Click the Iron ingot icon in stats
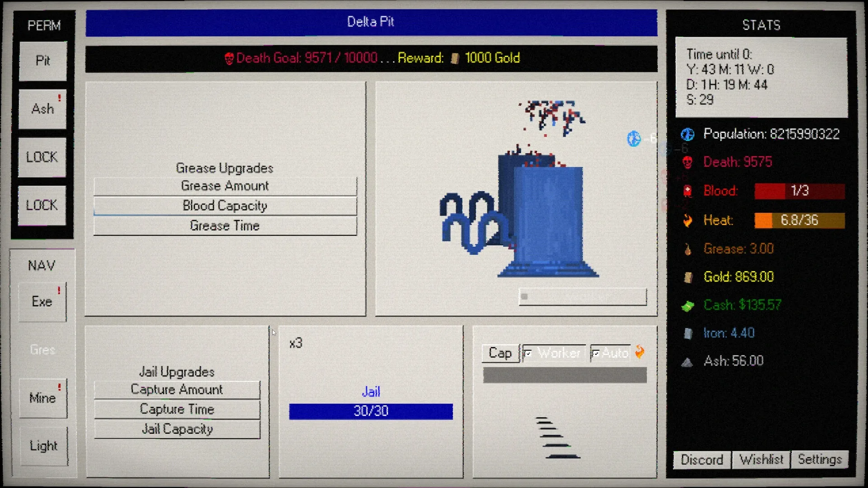868x488 pixels. 688,333
